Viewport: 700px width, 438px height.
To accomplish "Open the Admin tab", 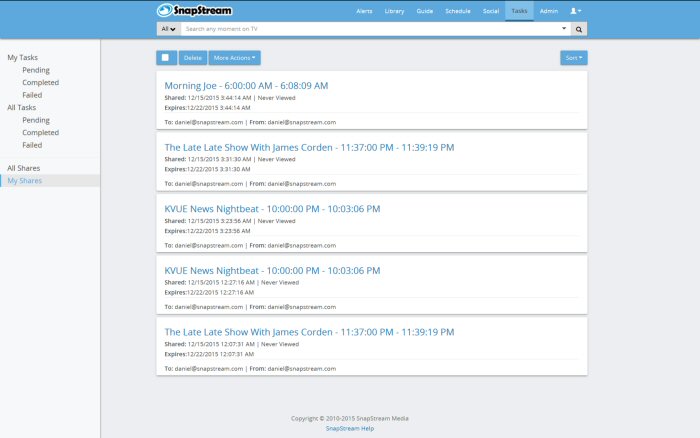I will coord(549,11).
